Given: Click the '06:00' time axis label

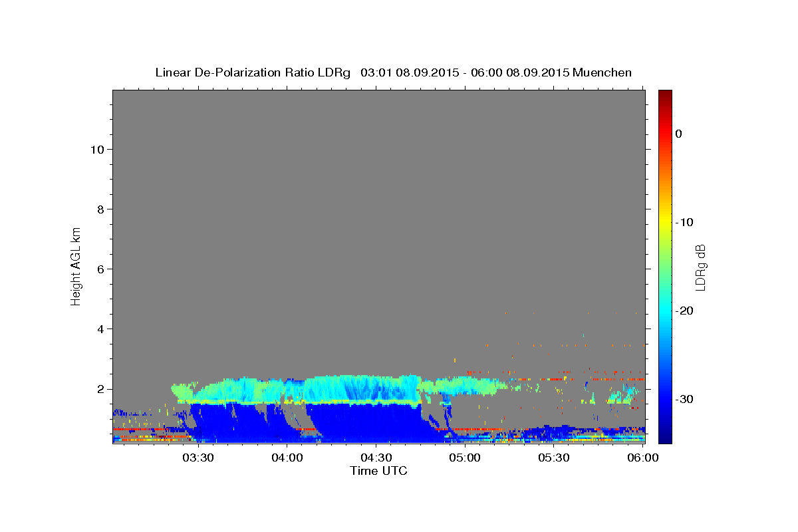Looking at the screenshot, I should [642, 458].
